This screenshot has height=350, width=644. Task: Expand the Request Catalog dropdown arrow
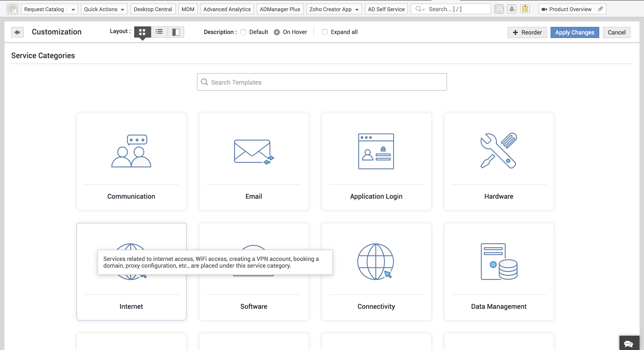point(73,9)
